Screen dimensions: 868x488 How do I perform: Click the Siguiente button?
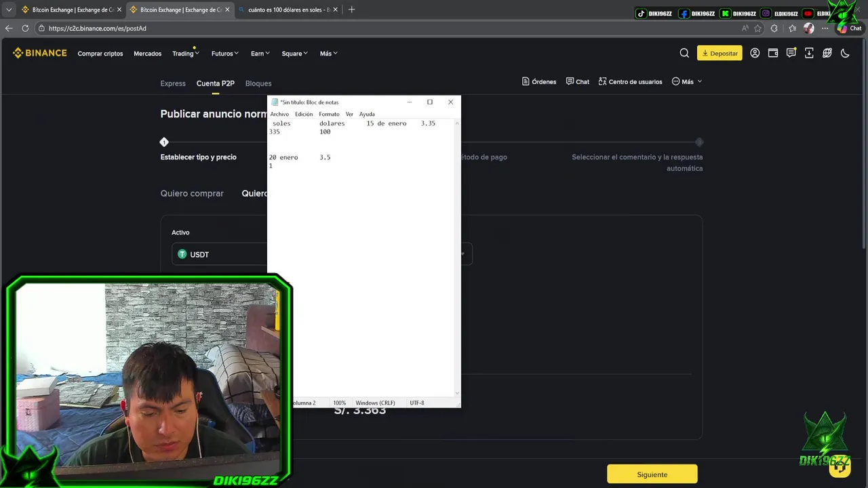coord(652,474)
